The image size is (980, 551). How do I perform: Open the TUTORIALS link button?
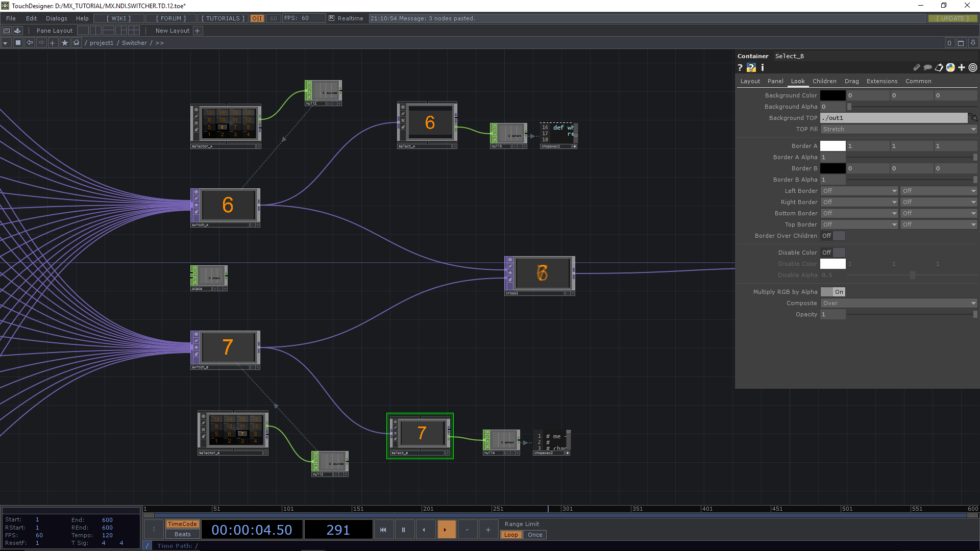point(223,18)
